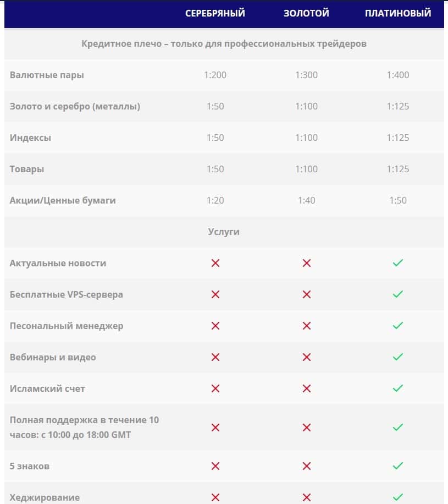
Task: Click the Platinum checkmark for Бесплатные VPS-сервера
Action: tap(398, 294)
